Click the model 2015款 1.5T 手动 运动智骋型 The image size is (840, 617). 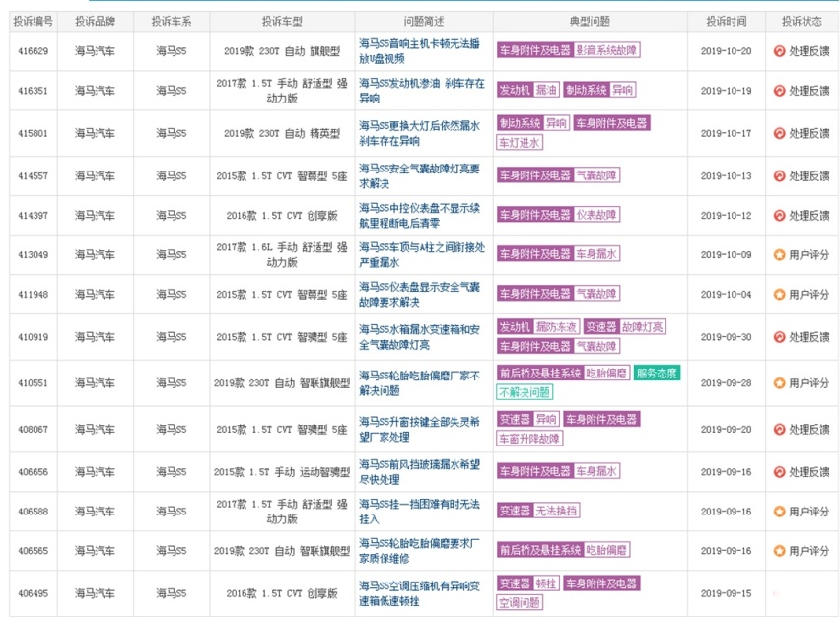point(282,472)
